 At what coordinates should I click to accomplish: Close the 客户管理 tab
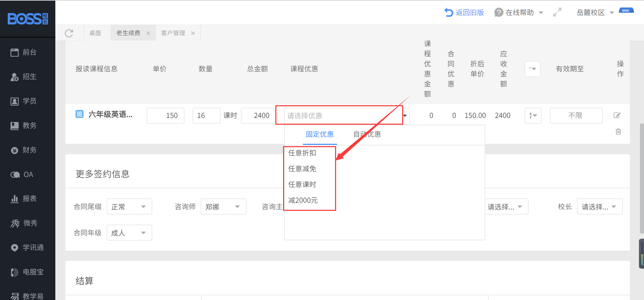tap(193, 33)
